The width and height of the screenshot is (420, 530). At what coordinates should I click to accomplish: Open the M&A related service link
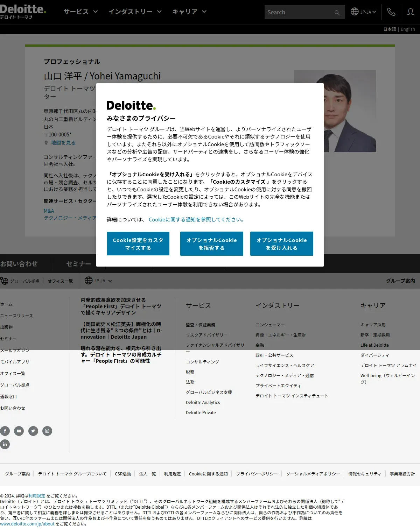coord(49,211)
